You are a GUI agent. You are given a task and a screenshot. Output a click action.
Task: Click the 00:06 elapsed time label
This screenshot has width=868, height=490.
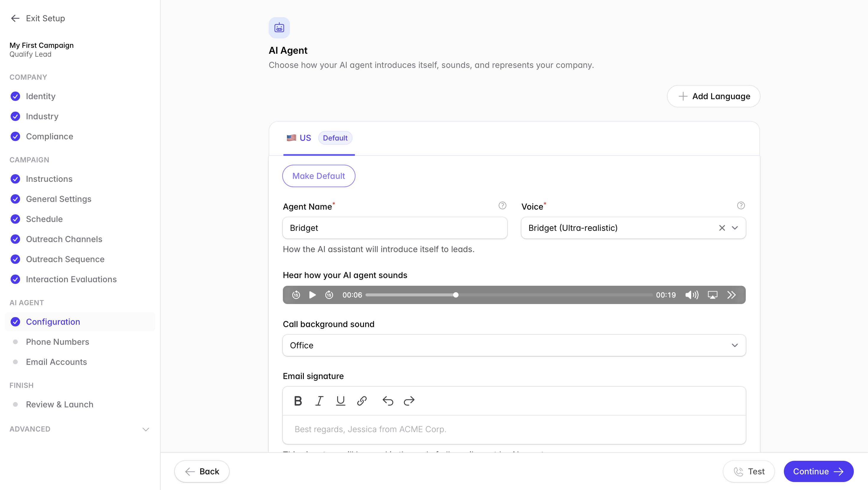[x=352, y=295]
